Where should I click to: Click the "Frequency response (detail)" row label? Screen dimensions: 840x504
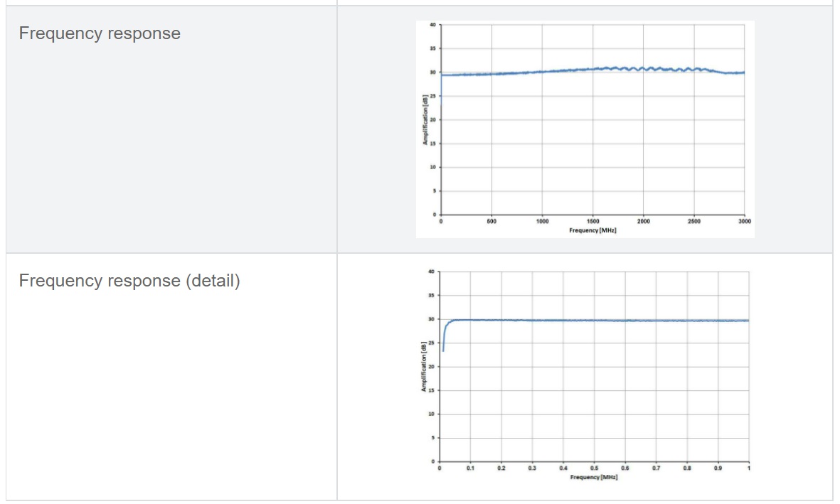129,281
